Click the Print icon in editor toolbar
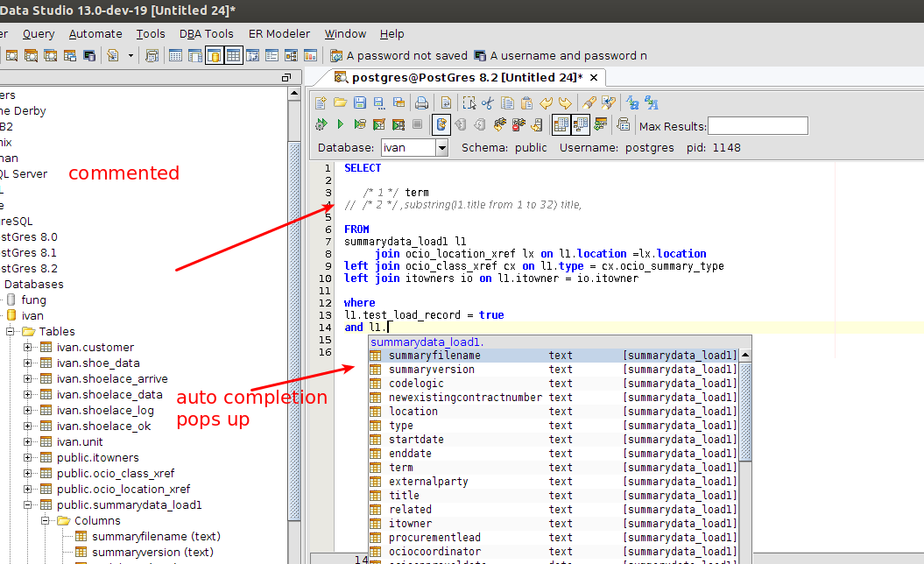The image size is (924, 564). [421, 103]
